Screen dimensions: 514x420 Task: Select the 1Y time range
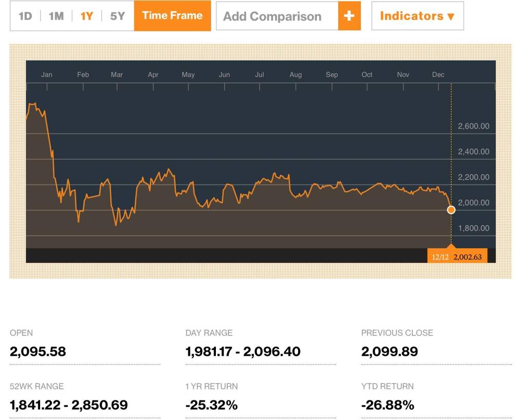click(87, 16)
